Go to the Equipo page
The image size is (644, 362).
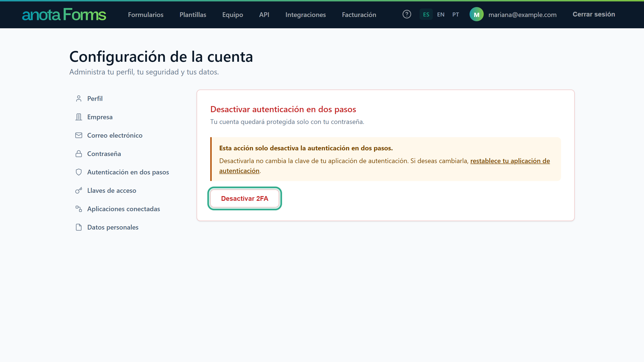coord(232,15)
